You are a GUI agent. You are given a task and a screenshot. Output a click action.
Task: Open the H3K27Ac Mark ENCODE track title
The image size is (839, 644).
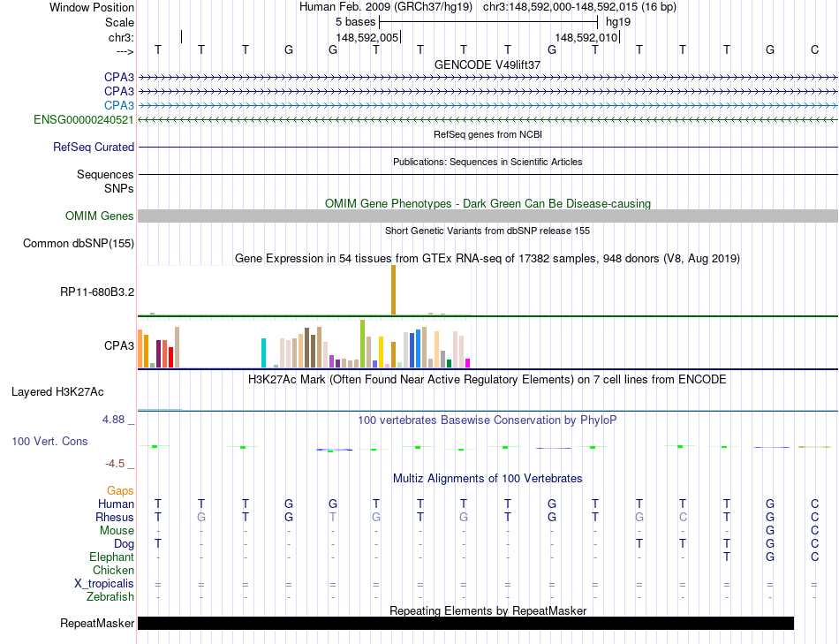pos(488,380)
